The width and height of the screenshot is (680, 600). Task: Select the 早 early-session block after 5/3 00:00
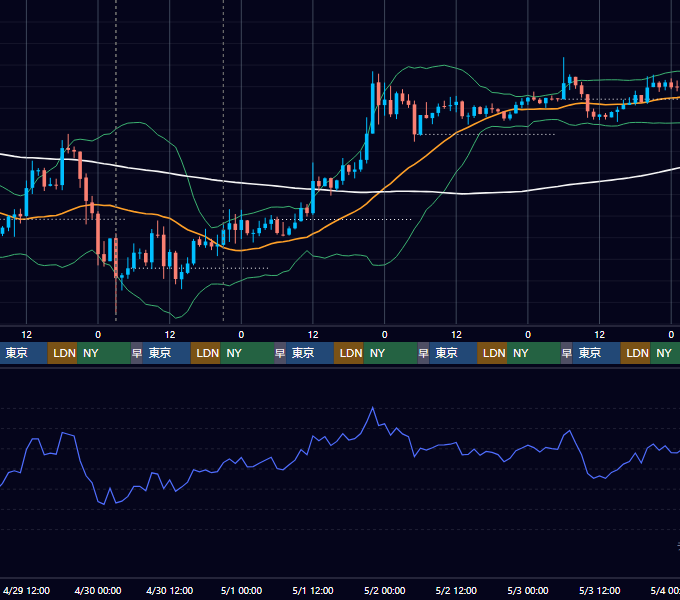(566, 353)
